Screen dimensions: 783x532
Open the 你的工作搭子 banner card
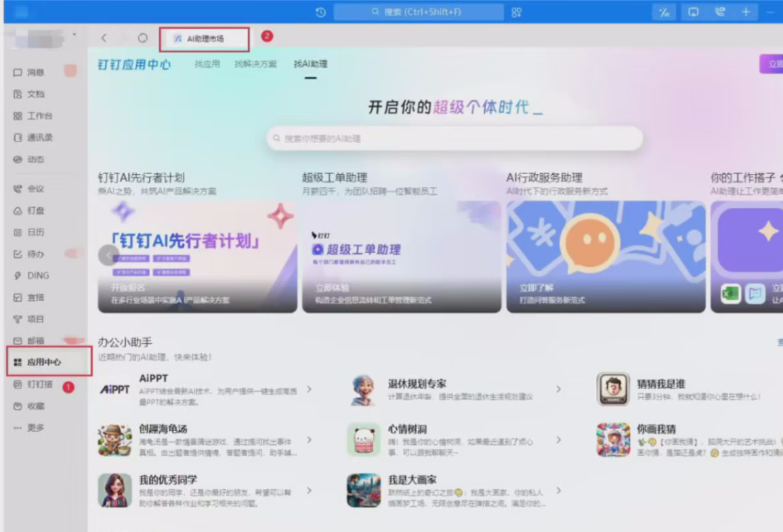(746, 257)
